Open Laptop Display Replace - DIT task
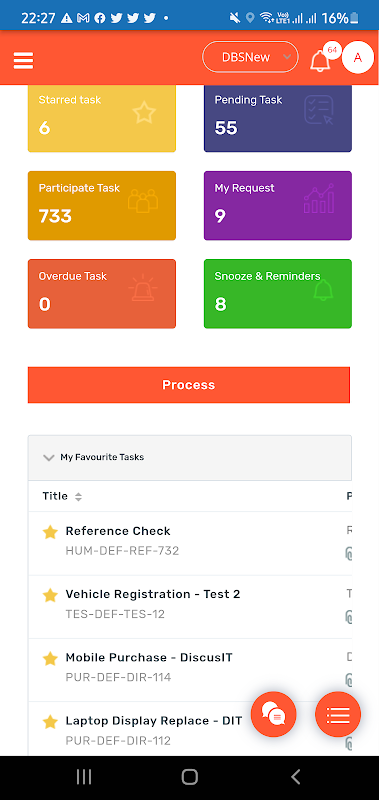 point(154,720)
